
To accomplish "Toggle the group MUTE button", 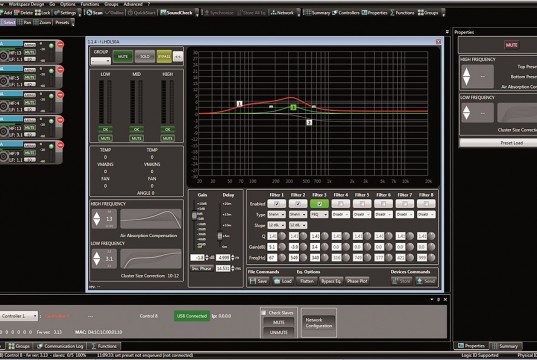I will click(123, 57).
